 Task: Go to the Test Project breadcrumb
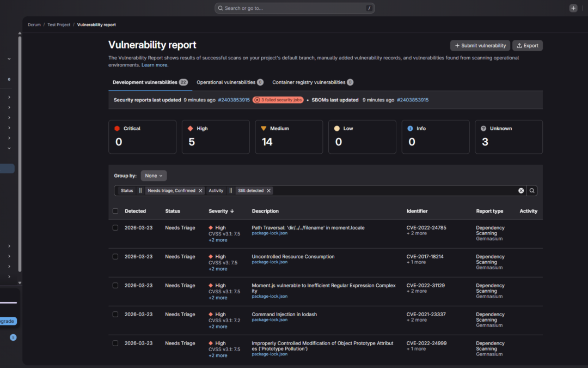59,25
